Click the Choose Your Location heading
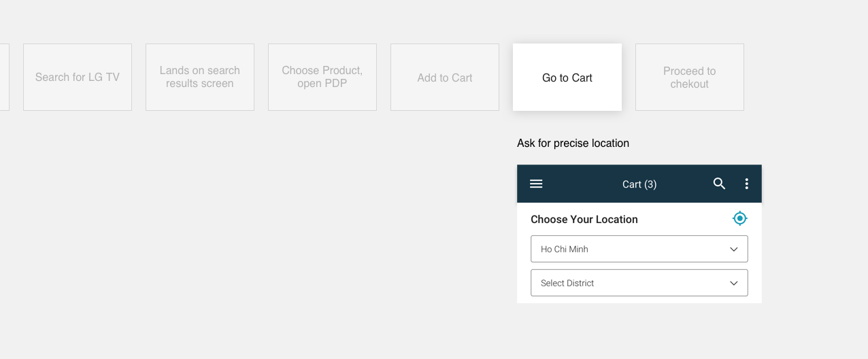This screenshot has width=868, height=359. point(584,220)
